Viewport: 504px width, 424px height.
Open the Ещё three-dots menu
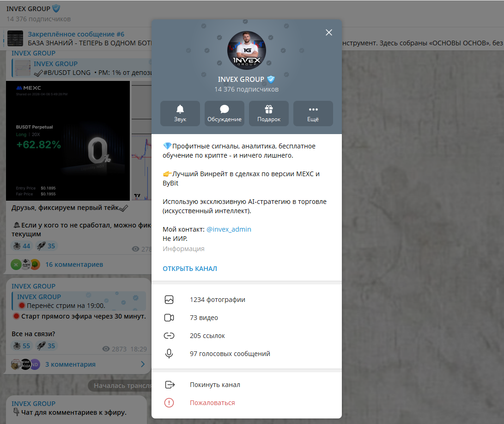click(x=313, y=114)
